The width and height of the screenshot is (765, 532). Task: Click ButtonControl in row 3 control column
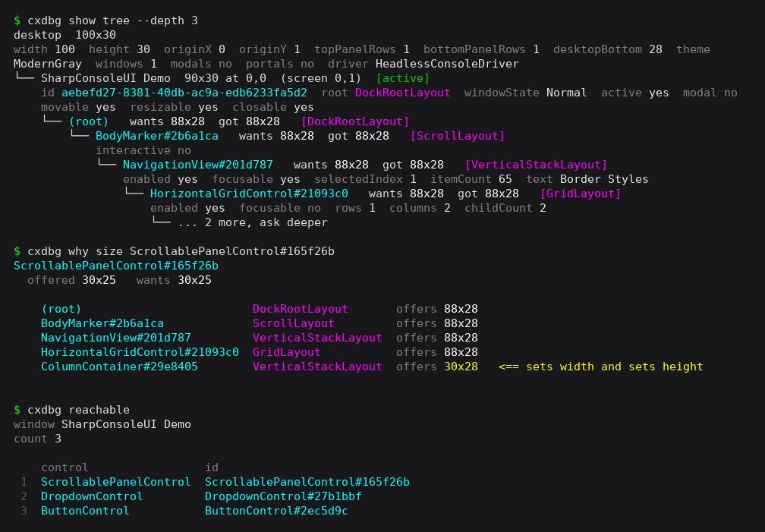tap(85, 511)
